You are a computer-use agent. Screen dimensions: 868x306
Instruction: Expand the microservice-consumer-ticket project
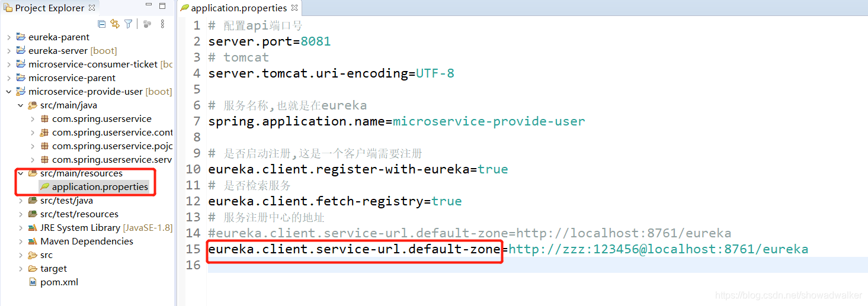click(8, 65)
